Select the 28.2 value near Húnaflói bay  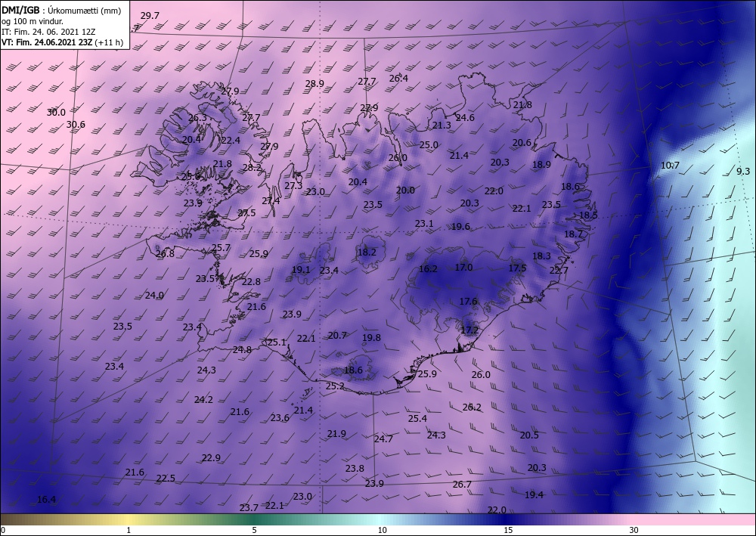pos(252,168)
